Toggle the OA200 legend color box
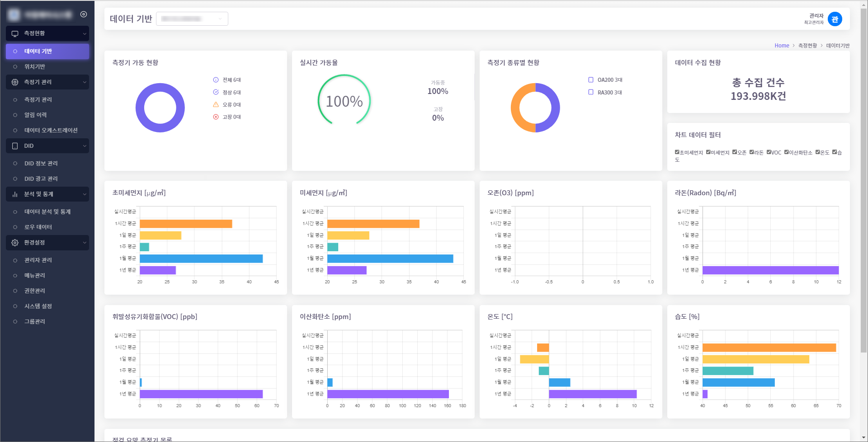The image size is (868, 442). pyautogui.click(x=591, y=80)
